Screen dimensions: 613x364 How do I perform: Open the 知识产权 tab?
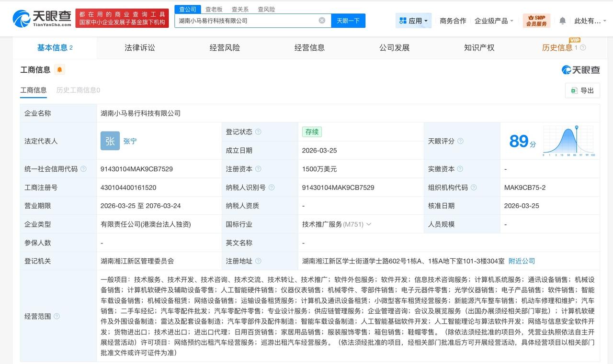[479, 47]
